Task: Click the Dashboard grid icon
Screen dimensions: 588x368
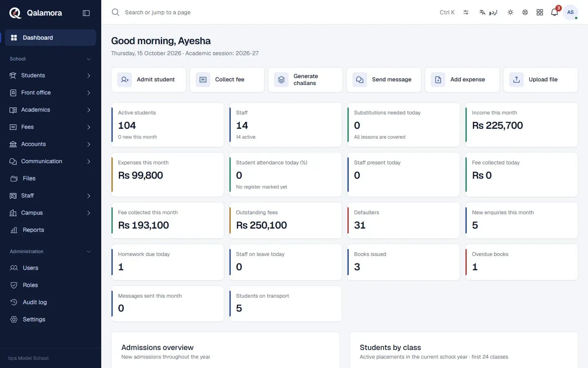Action: (x=14, y=38)
